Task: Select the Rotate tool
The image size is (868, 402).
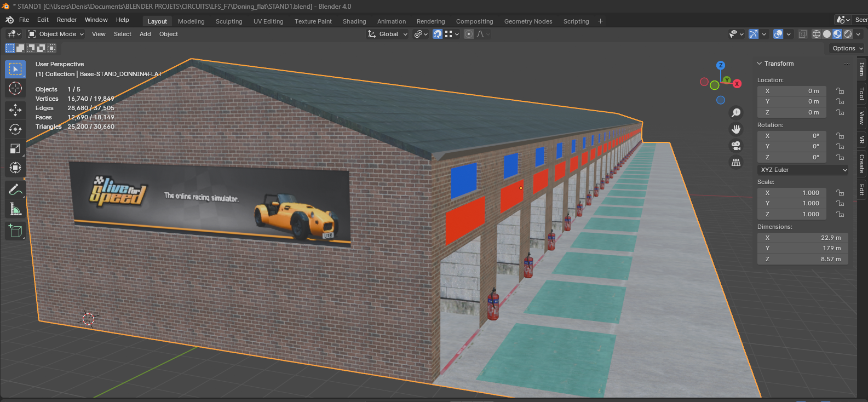Action: (15, 129)
